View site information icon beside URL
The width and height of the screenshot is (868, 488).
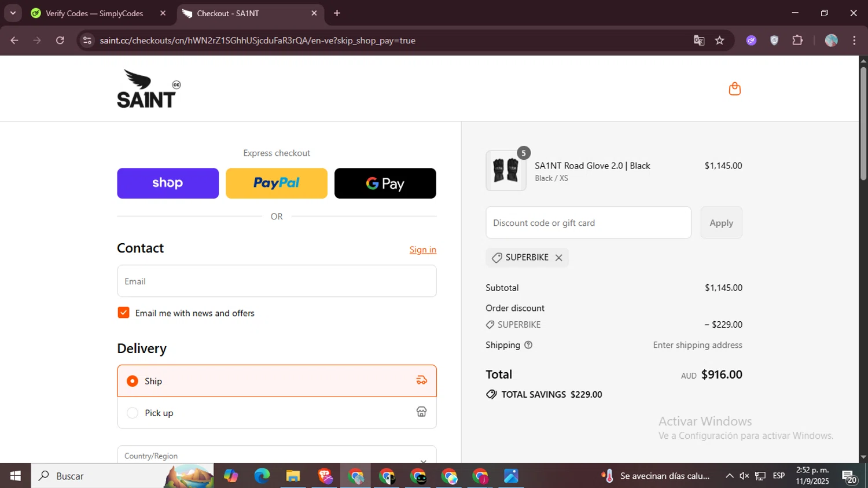click(87, 41)
